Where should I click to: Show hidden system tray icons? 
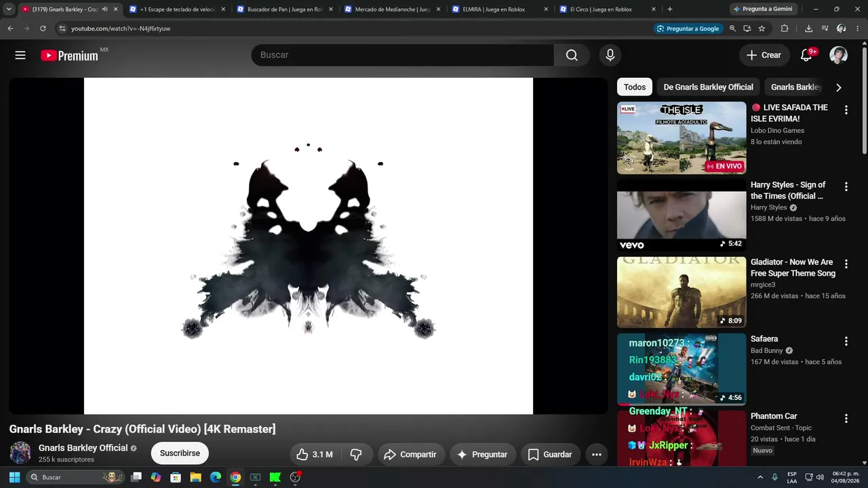click(x=760, y=477)
